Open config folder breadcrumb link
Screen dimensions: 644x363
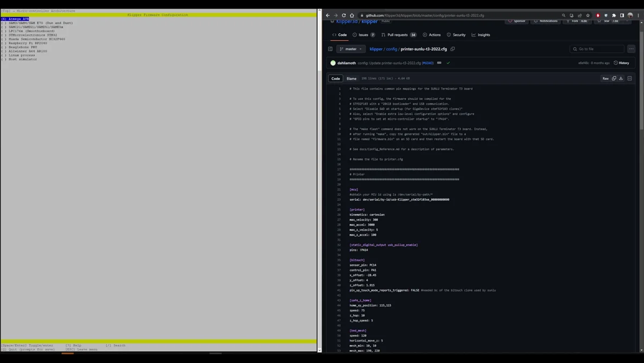(x=392, y=49)
